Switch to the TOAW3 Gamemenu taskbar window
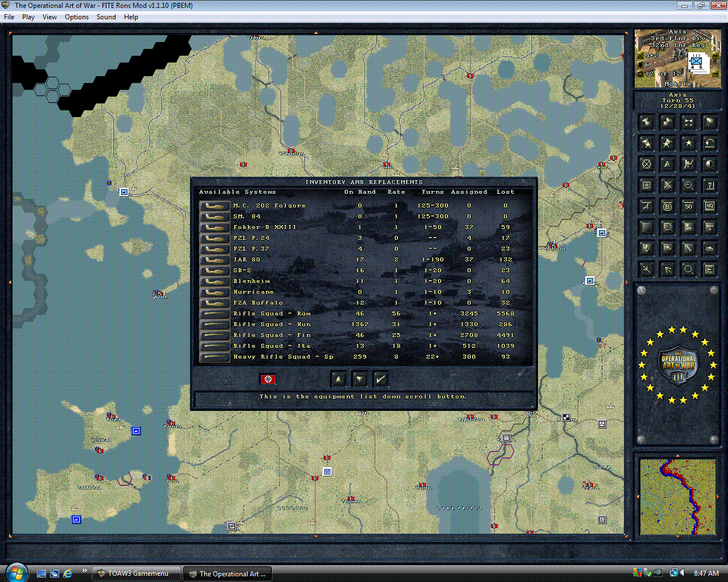This screenshot has width=728, height=582. [x=137, y=573]
